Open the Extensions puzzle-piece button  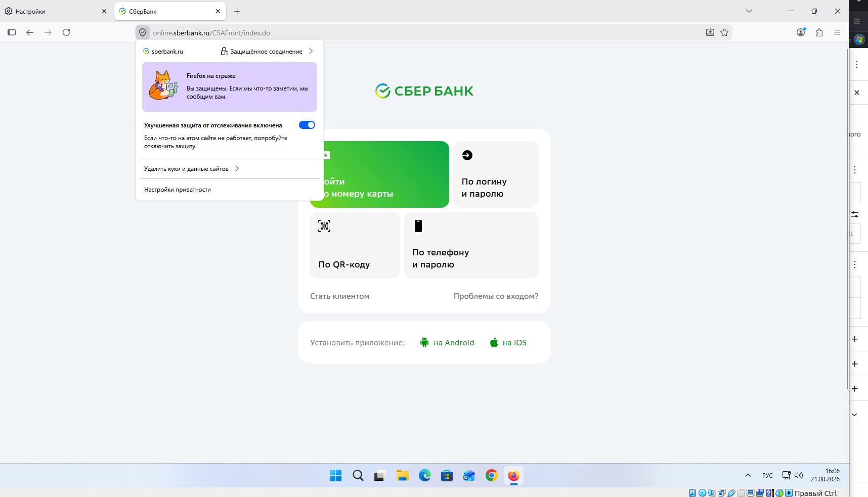click(x=819, y=32)
